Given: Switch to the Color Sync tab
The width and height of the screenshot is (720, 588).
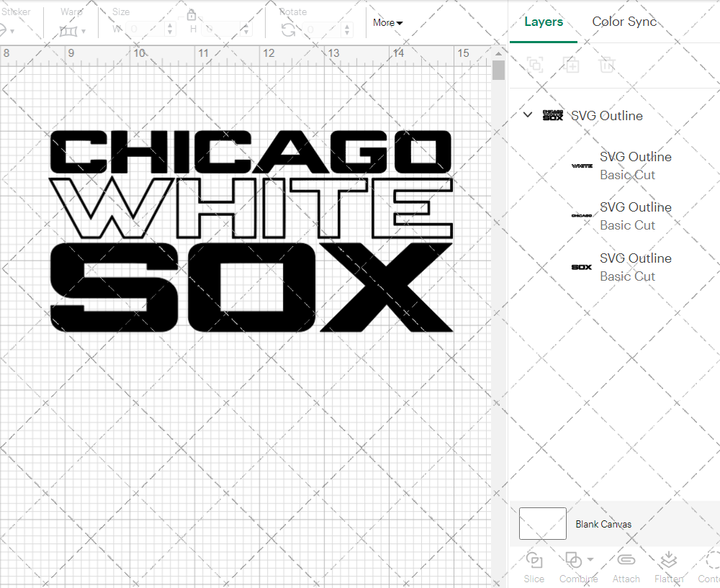Looking at the screenshot, I should pos(624,22).
